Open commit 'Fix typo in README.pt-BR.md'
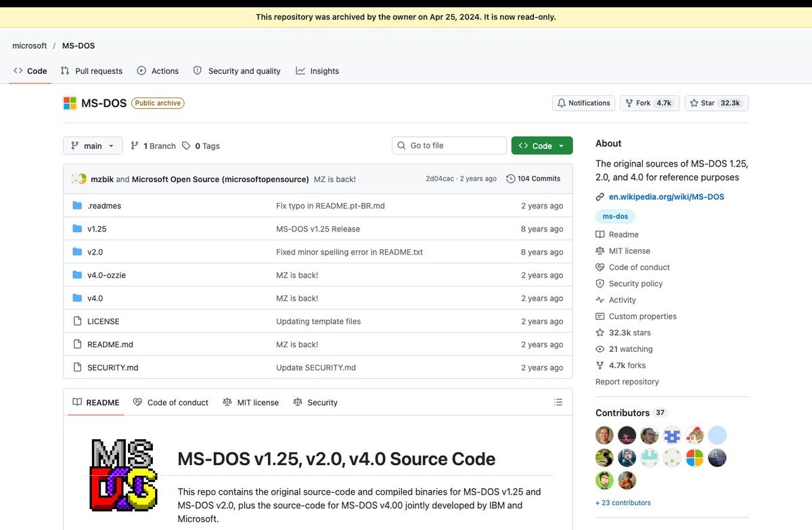 330,206
